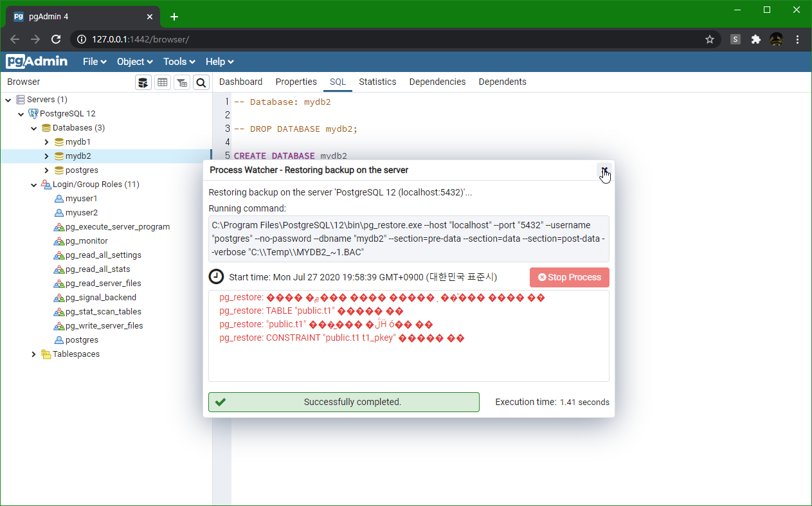Click the CONSTRAINT "public.t1 t1_pkey" log line
Screen dimensions: 812x506
tap(342, 338)
